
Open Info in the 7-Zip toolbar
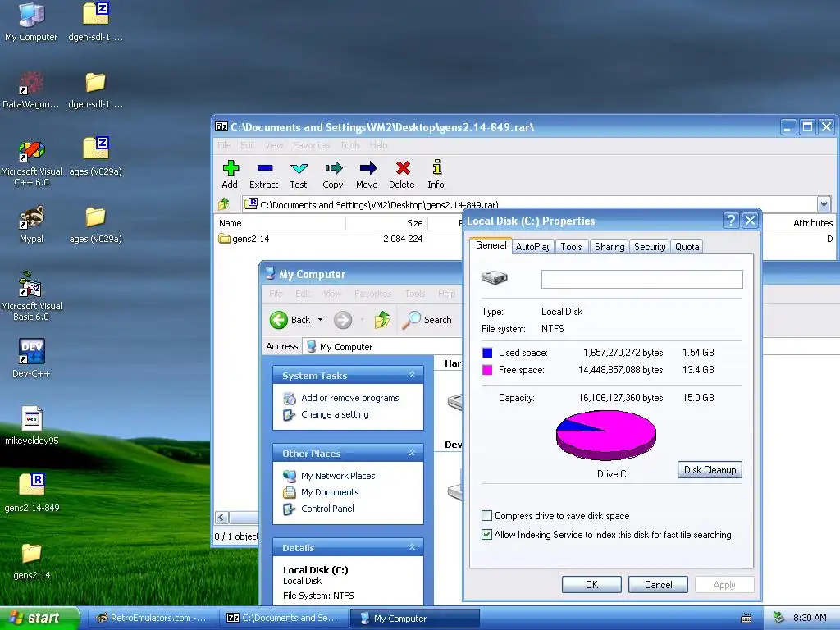point(436,175)
